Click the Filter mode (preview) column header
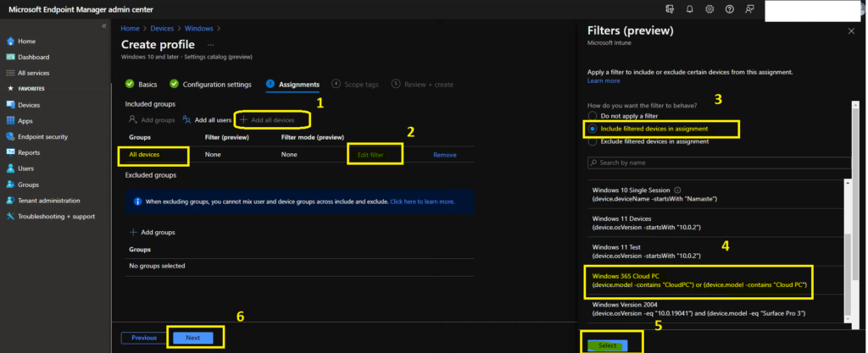This screenshot has width=868, height=353. pos(312,137)
